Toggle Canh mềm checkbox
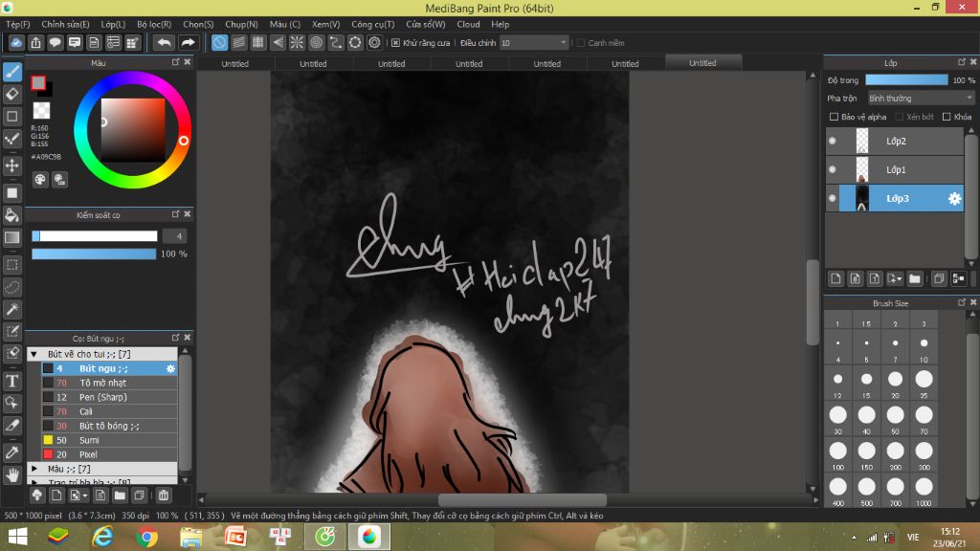Screen dimensions: 980x551 (581, 43)
